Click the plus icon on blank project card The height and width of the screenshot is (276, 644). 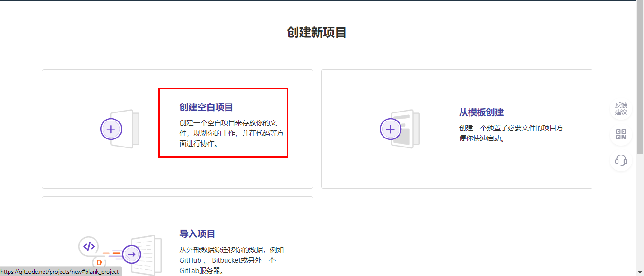[111, 129]
